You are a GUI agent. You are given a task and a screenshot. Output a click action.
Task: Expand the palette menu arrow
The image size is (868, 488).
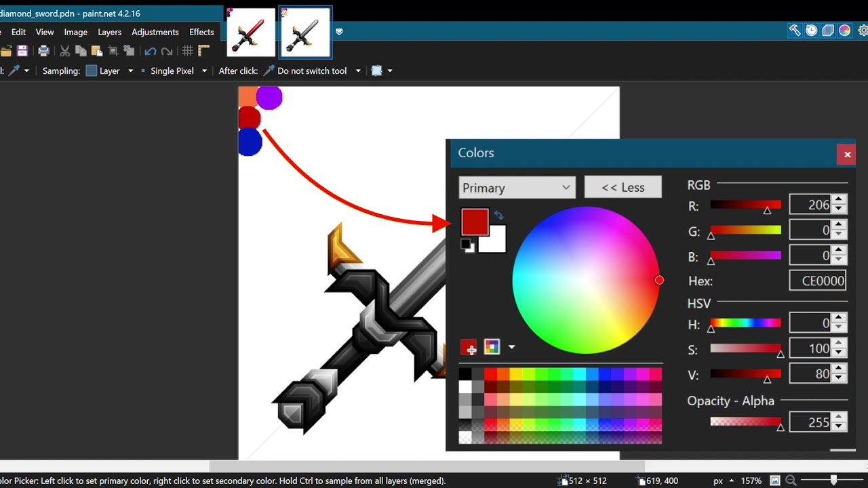[511, 347]
